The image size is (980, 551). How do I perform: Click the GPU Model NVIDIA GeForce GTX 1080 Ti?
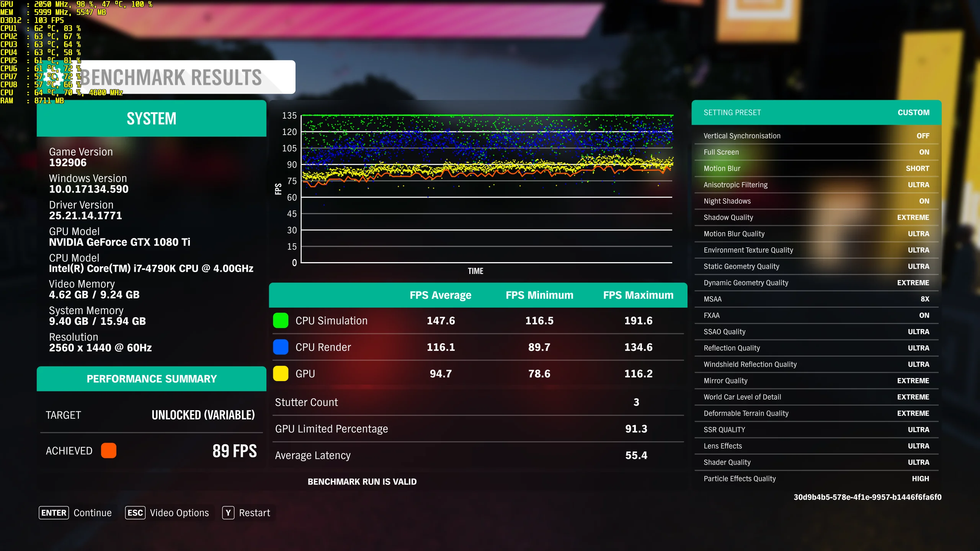[119, 237]
